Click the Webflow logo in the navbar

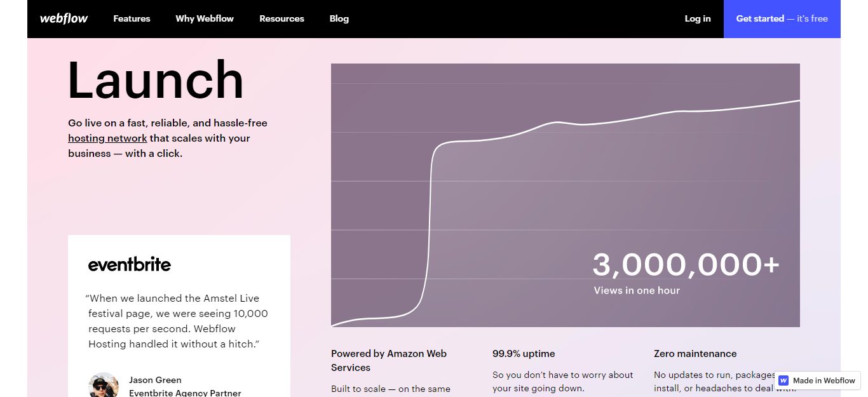pyautogui.click(x=64, y=18)
